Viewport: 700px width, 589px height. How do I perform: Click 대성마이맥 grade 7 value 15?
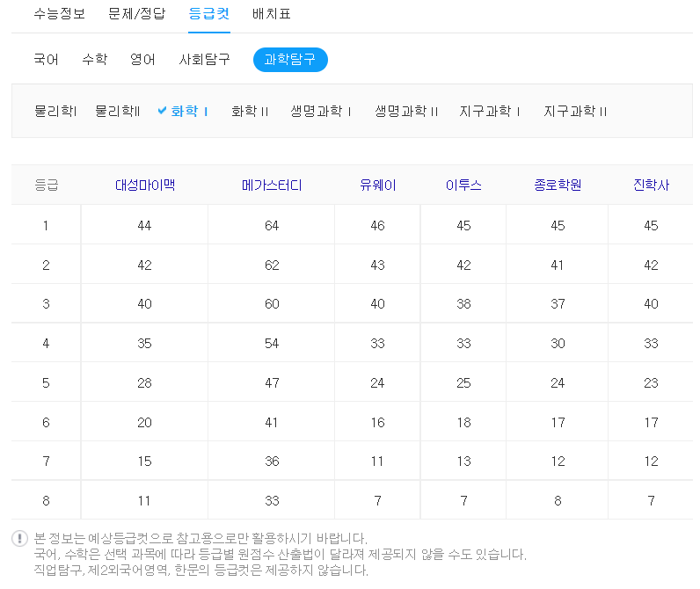pos(144,462)
